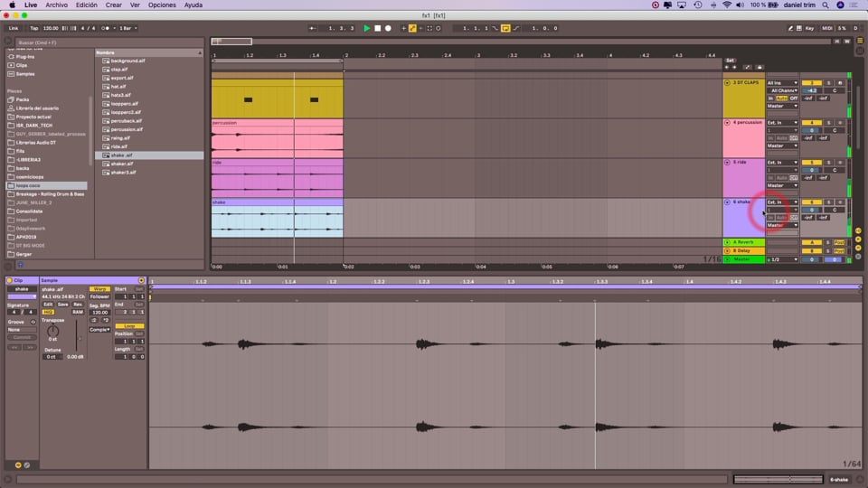Open the macOS Spotlight search icon
The image size is (868, 488).
pyautogui.click(x=826, y=5)
